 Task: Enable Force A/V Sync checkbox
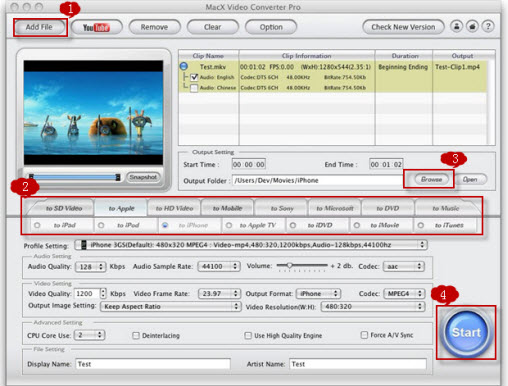[364, 335]
